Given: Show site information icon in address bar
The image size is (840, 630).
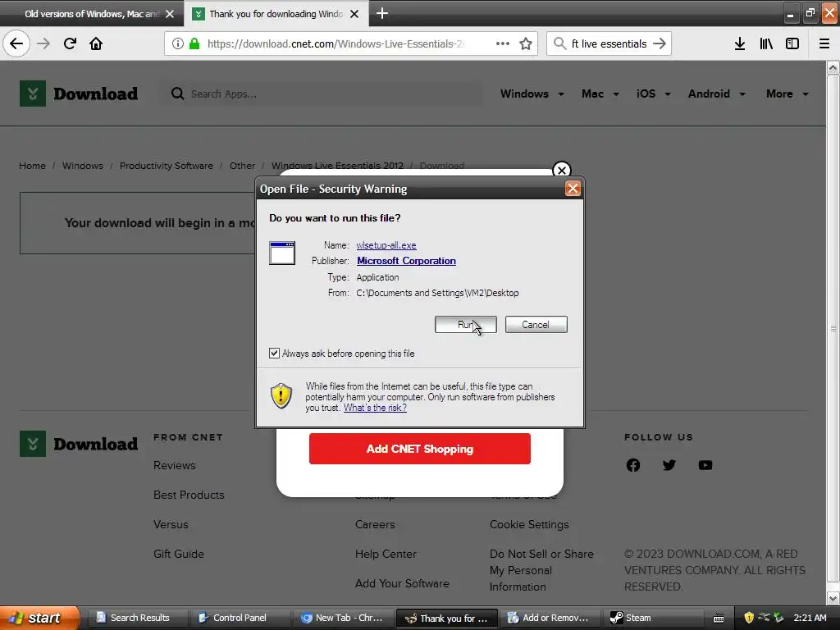Looking at the screenshot, I should coord(178,43).
